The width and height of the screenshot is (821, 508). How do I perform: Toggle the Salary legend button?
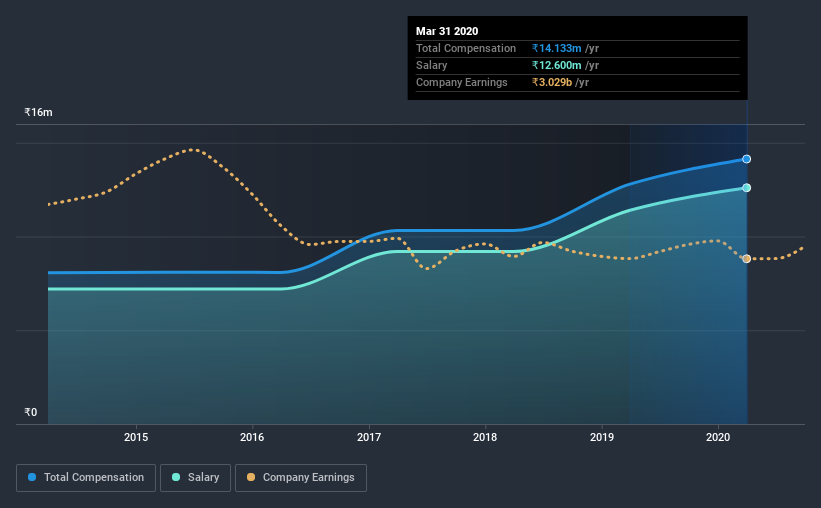pyautogui.click(x=195, y=478)
